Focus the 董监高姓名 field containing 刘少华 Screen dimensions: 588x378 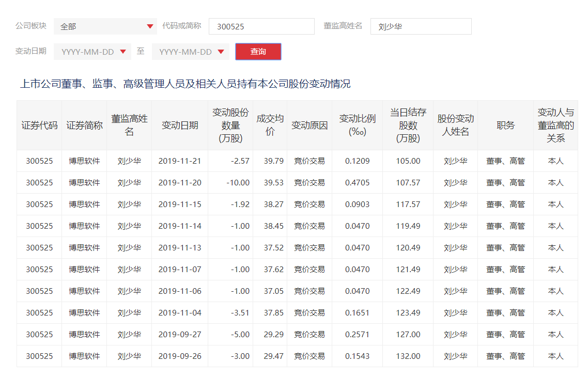pos(421,26)
